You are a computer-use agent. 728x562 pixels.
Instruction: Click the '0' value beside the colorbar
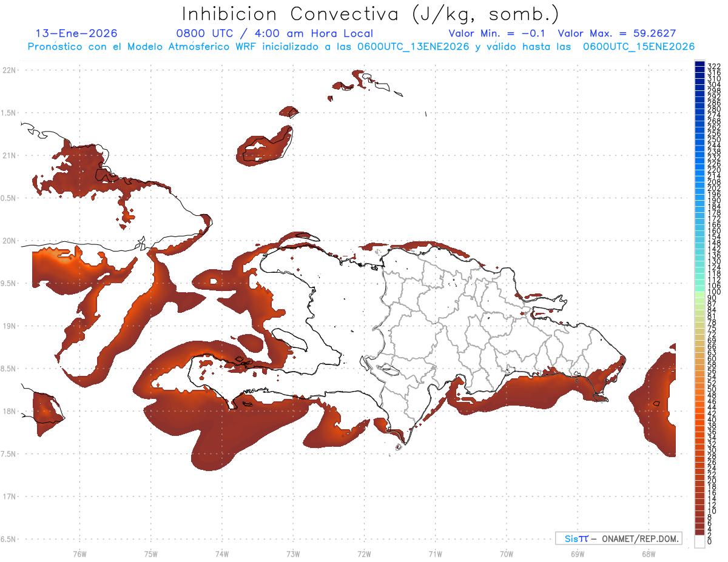click(x=710, y=541)
